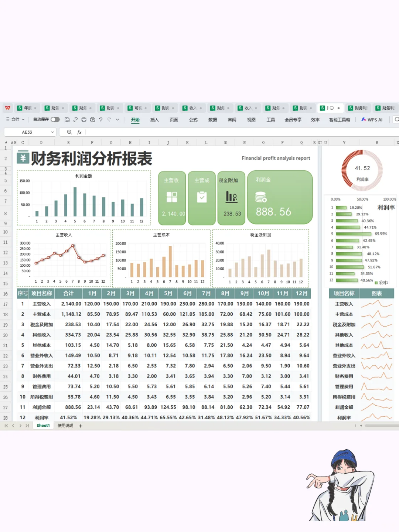
Task: Click the 智能工具箱 button
Action: click(340, 119)
